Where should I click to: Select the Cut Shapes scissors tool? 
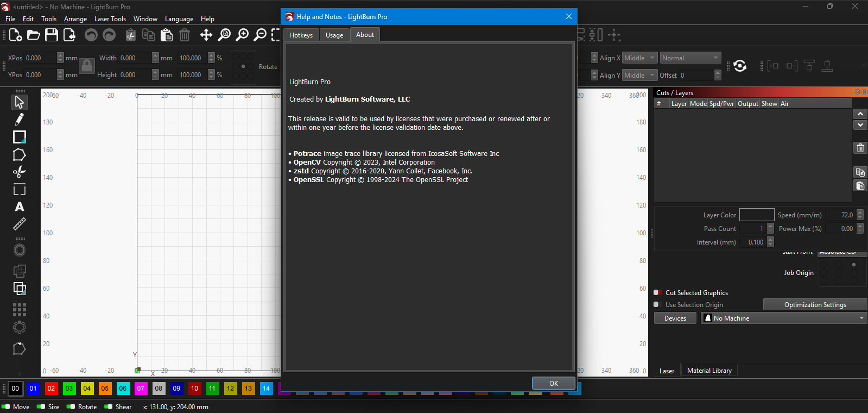[20, 172]
